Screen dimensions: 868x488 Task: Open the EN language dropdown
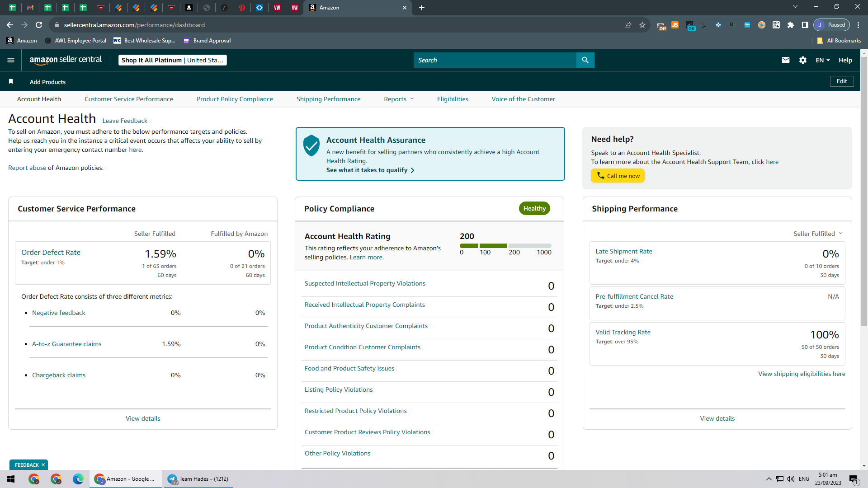[823, 60]
